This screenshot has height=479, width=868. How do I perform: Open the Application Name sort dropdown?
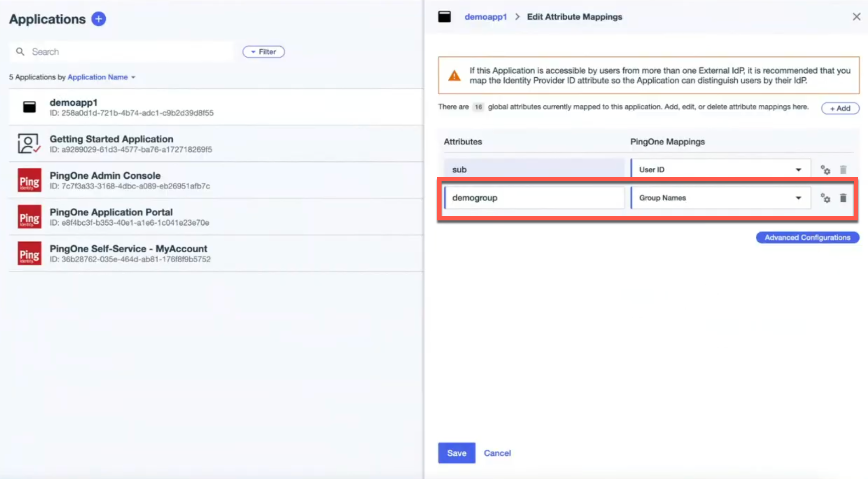click(101, 77)
